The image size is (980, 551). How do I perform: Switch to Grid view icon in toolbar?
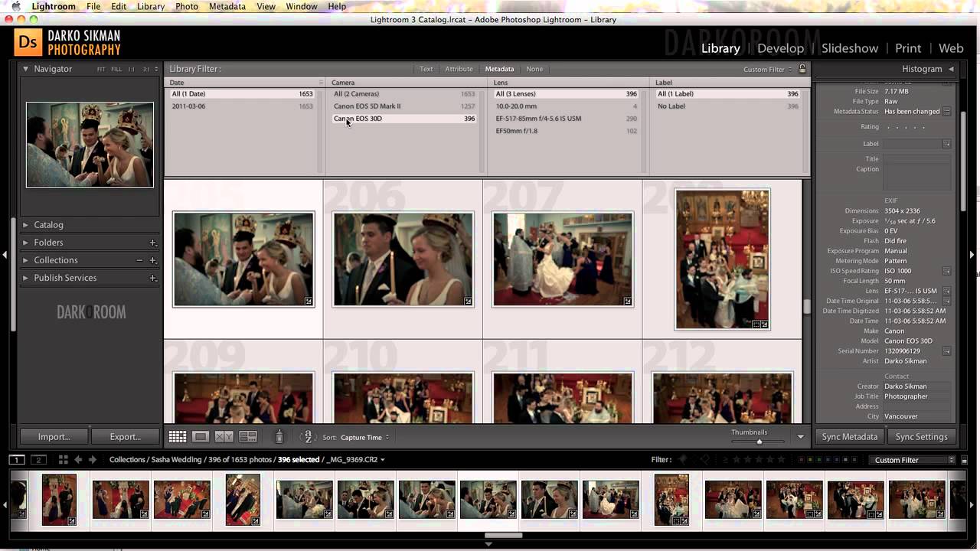178,437
